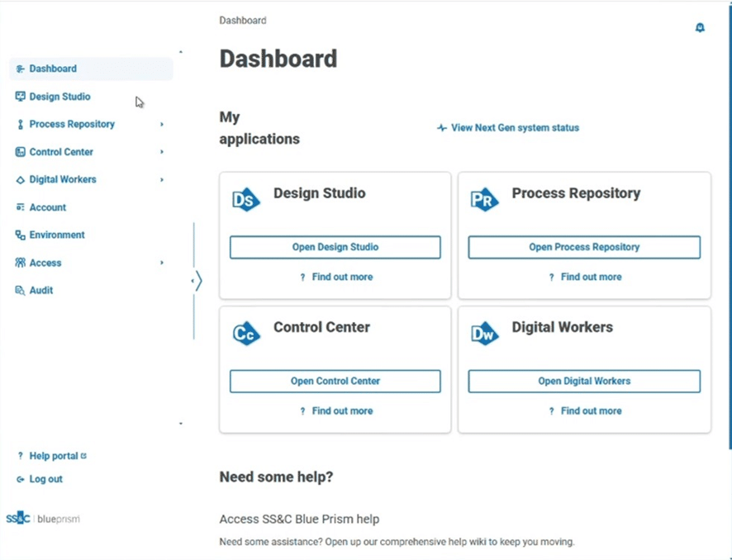Click the Control Center card title
Viewport: 732px width, 560px height.
click(x=321, y=327)
